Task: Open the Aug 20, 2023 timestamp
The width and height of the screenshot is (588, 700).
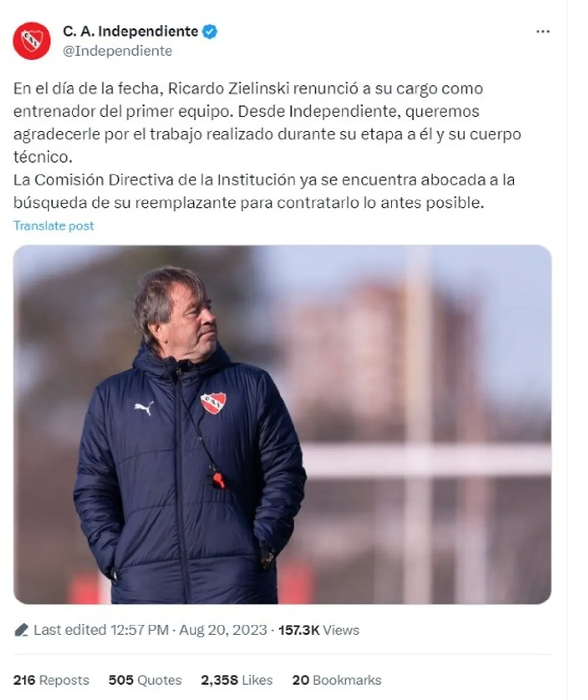Action: tap(223, 630)
